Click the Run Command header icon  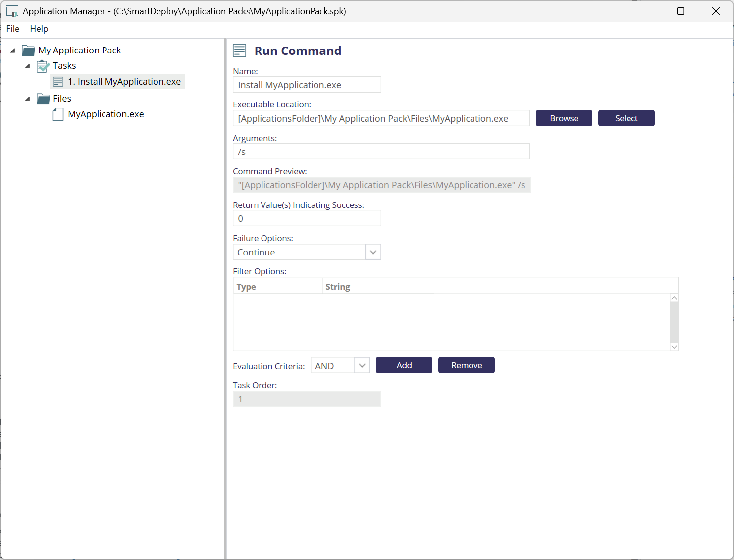pos(240,51)
